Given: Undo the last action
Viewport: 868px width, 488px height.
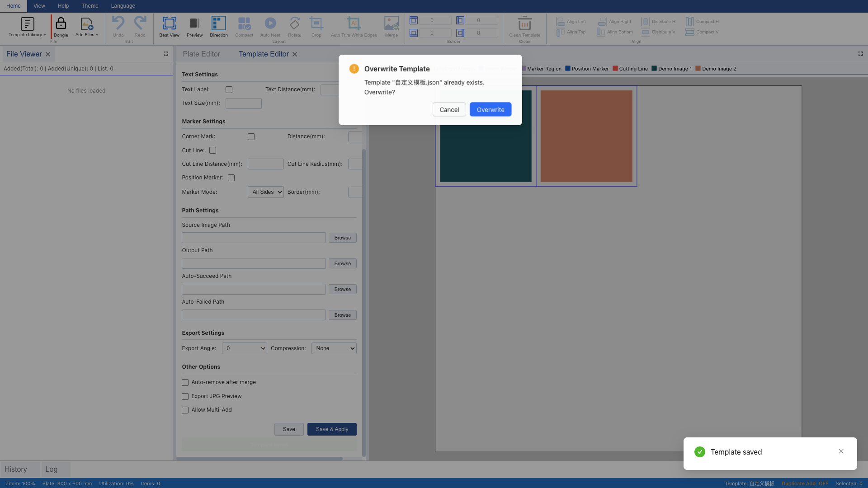Looking at the screenshot, I should [x=118, y=27].
